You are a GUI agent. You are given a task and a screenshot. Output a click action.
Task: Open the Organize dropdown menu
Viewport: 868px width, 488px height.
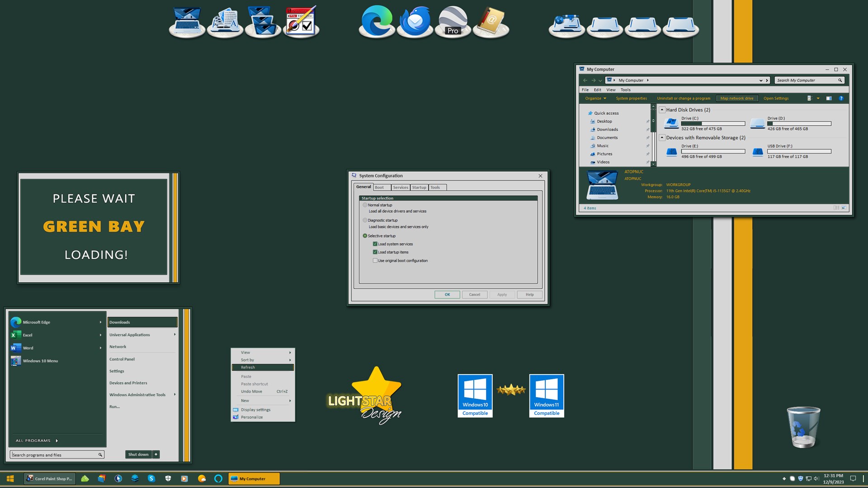(595, 98)
